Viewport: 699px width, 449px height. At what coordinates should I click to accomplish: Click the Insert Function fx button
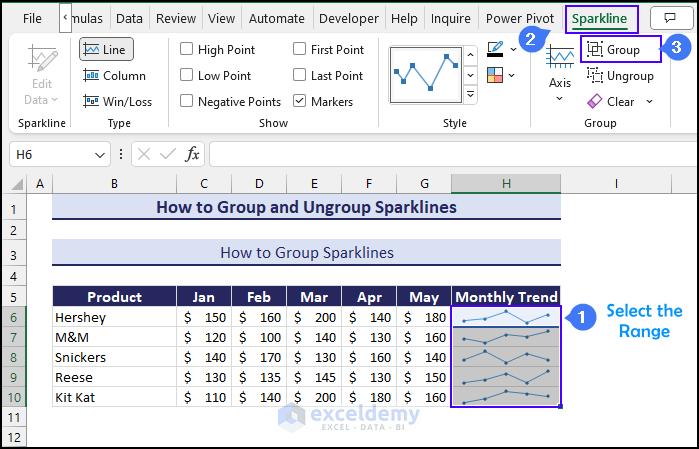tap(192, 154)
